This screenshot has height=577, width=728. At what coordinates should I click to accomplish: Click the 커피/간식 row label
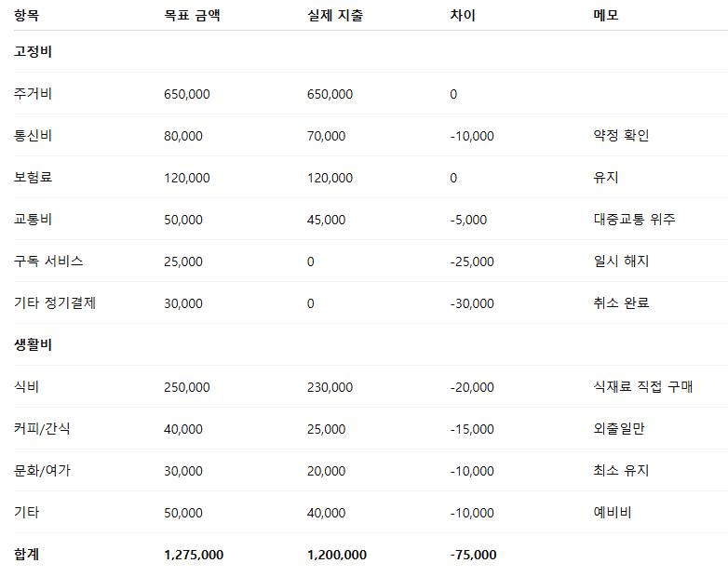pos(42,429)
